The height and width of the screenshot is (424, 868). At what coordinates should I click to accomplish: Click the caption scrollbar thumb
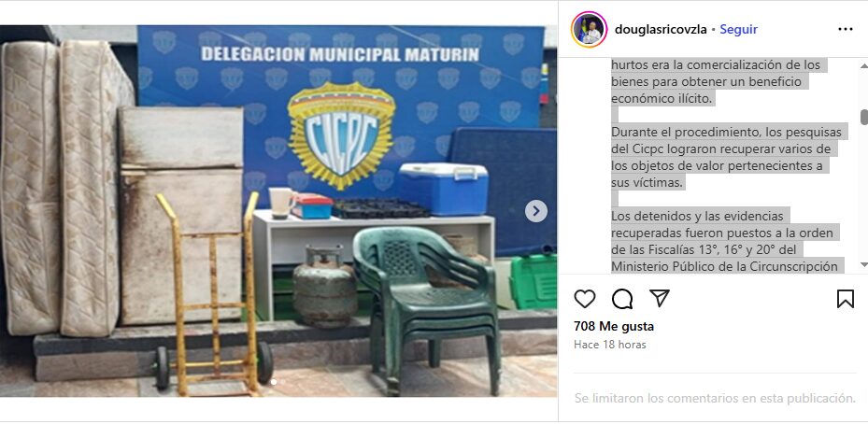point(863,117)
